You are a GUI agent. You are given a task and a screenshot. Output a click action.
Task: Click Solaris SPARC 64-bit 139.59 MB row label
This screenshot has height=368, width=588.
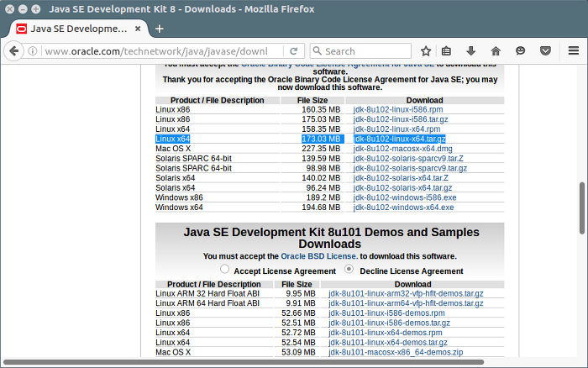click(193, 158)
